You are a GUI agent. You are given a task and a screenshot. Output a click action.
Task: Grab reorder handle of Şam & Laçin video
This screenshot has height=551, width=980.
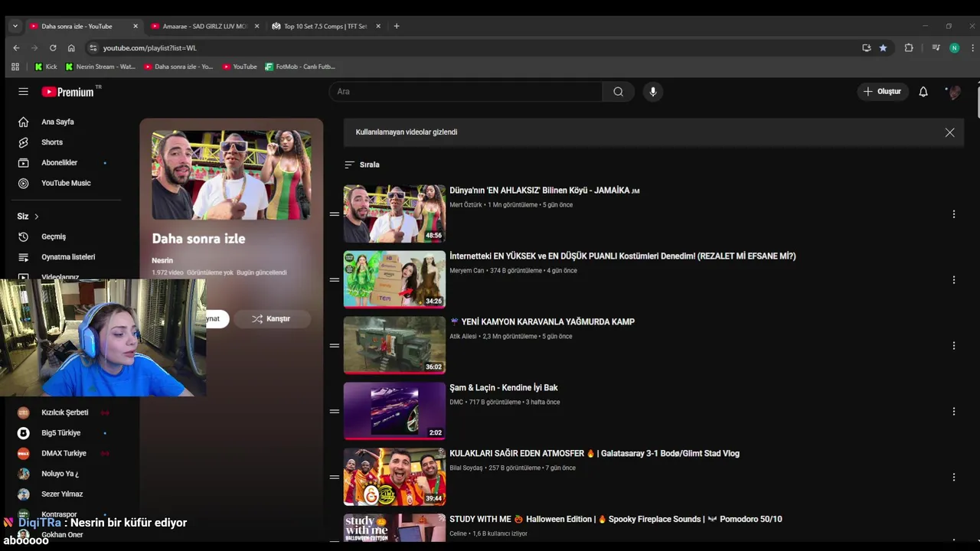335,412
